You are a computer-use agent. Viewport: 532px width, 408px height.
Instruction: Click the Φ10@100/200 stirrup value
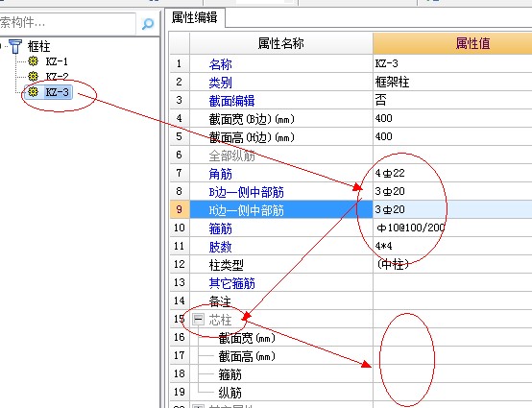click(452, 228)
